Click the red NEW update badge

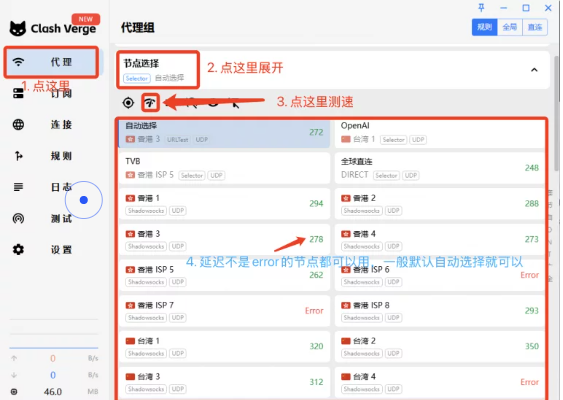[86, 19]
